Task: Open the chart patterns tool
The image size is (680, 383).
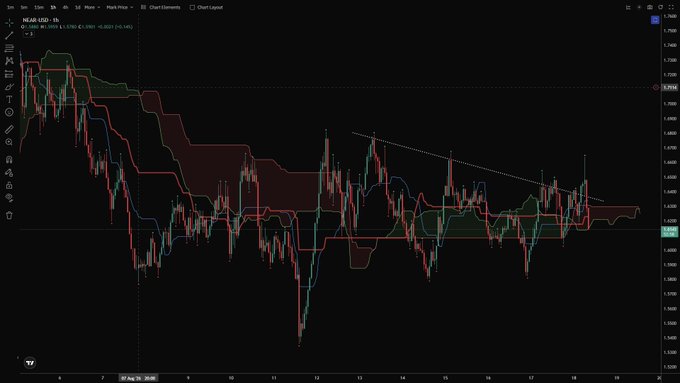Action: pos(9,61)
